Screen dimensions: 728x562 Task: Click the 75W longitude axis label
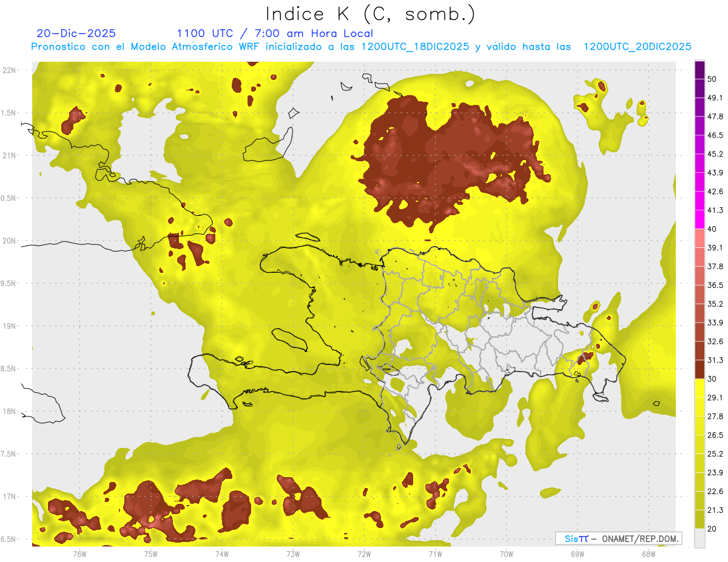point(150,554)
